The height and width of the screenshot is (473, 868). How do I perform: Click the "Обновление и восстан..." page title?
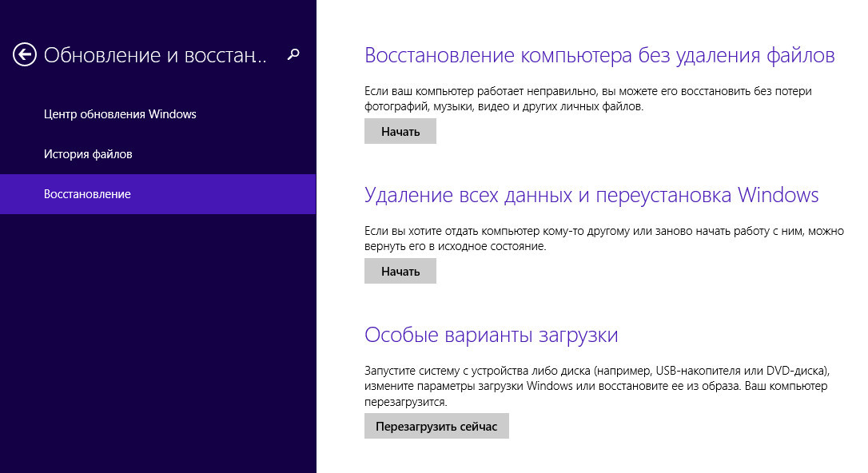click(x=154, y=55)
